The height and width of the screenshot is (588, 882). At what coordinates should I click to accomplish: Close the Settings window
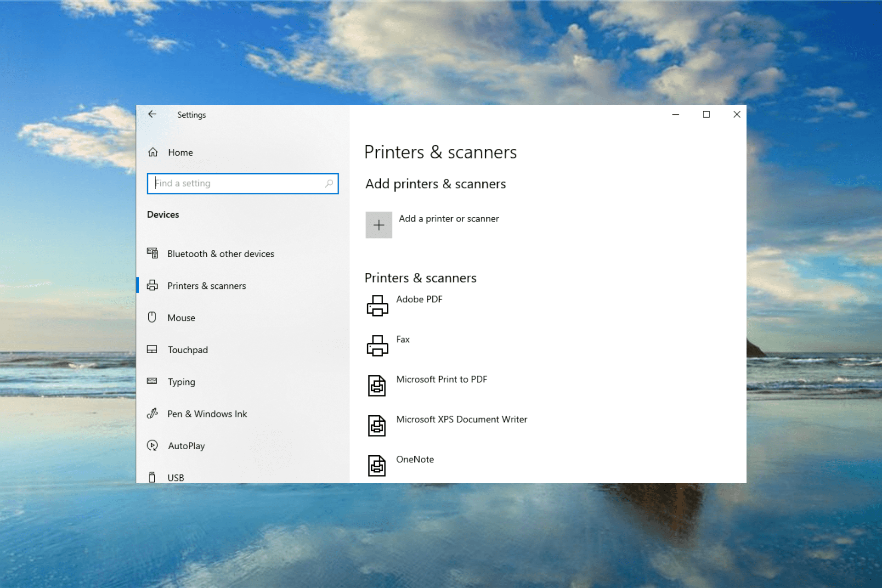[737, 114]
